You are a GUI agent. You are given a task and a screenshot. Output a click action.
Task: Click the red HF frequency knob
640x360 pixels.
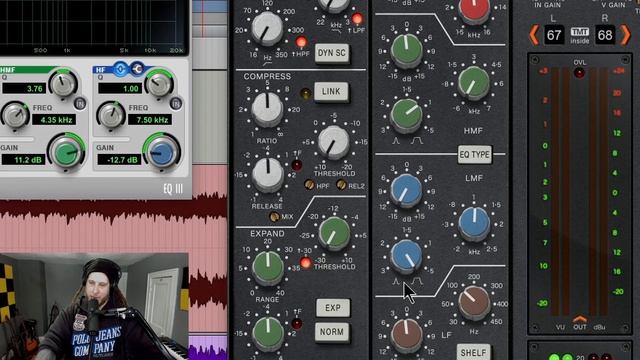pos(474,9)
